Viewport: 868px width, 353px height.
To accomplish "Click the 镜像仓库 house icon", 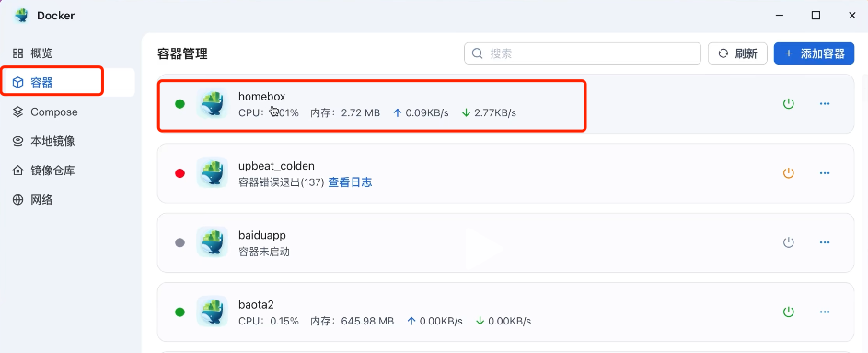I will 17,171.
